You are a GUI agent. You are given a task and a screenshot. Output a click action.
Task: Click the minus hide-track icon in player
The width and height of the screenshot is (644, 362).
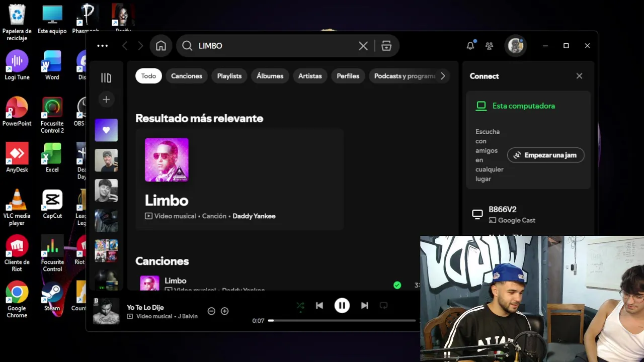point(211,311)
